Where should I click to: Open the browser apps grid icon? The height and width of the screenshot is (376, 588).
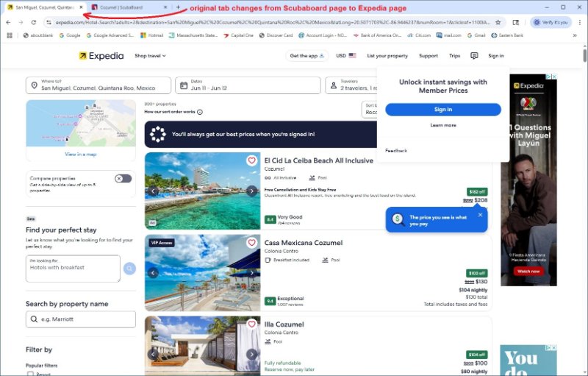point(10,35)
